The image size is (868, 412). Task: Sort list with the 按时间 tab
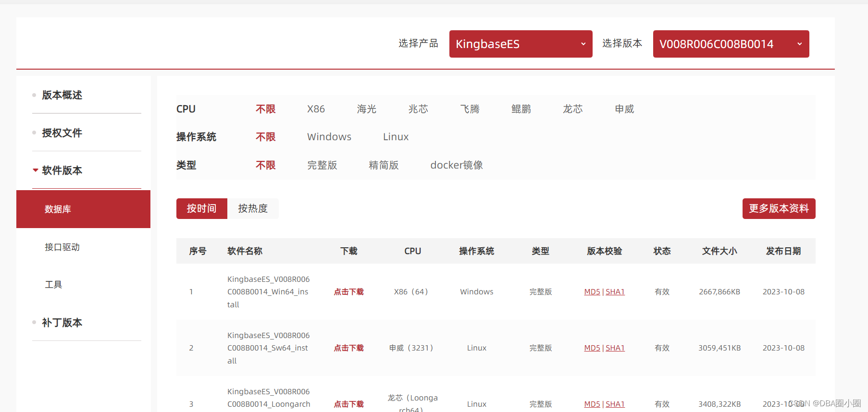[x=202, y=208]
